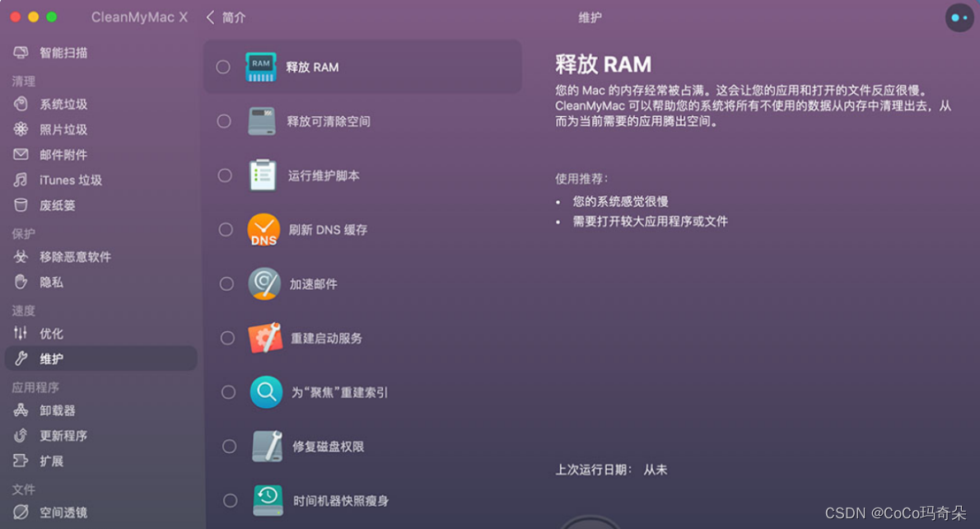The height and width of the screenshot is (529, 980).
Task: Select the 释放可清除空间 radio button
Action: (224, 121)
